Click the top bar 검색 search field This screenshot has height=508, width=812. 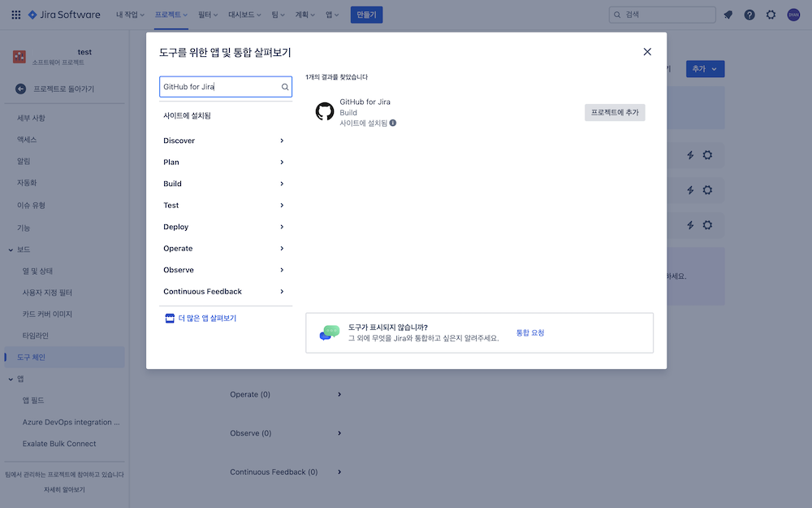[663, 15]
